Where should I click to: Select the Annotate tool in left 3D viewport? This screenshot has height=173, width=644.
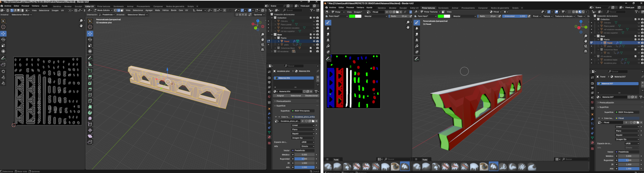tap(90, 58)
